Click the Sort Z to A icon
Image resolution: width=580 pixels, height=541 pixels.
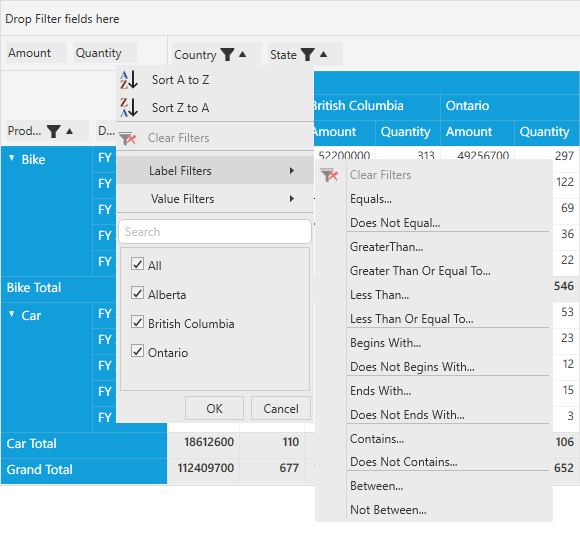pos(129,108)
